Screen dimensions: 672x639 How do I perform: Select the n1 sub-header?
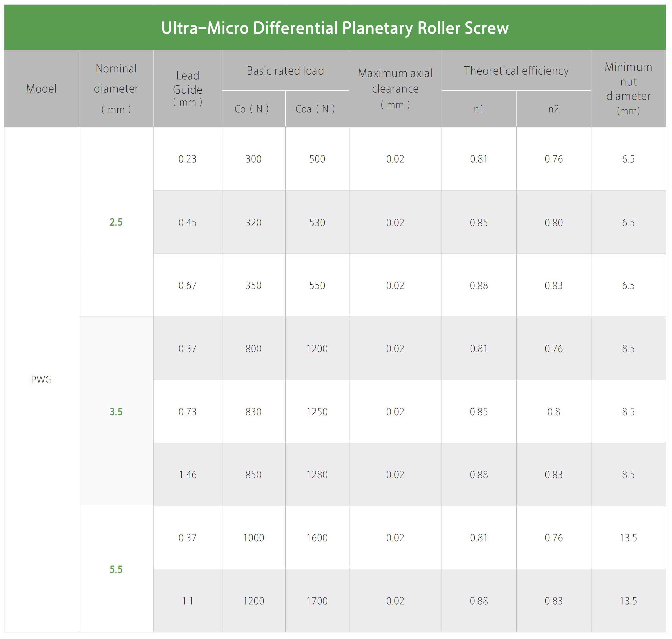click(478, 109)
